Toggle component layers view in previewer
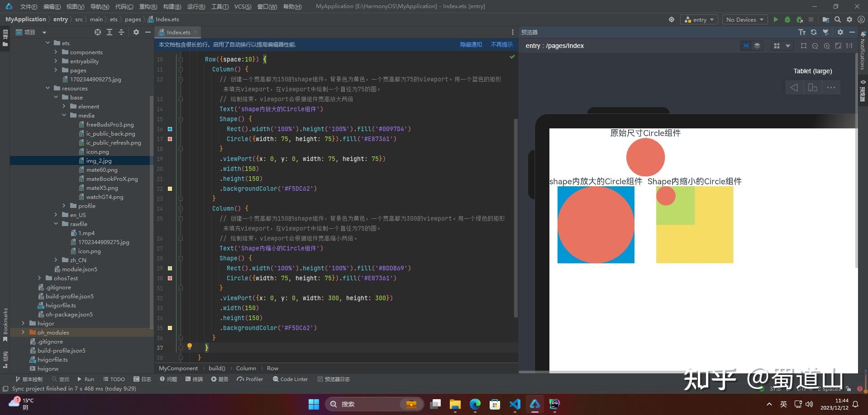The width and height of the screenshot is (868, 415). 757,46
